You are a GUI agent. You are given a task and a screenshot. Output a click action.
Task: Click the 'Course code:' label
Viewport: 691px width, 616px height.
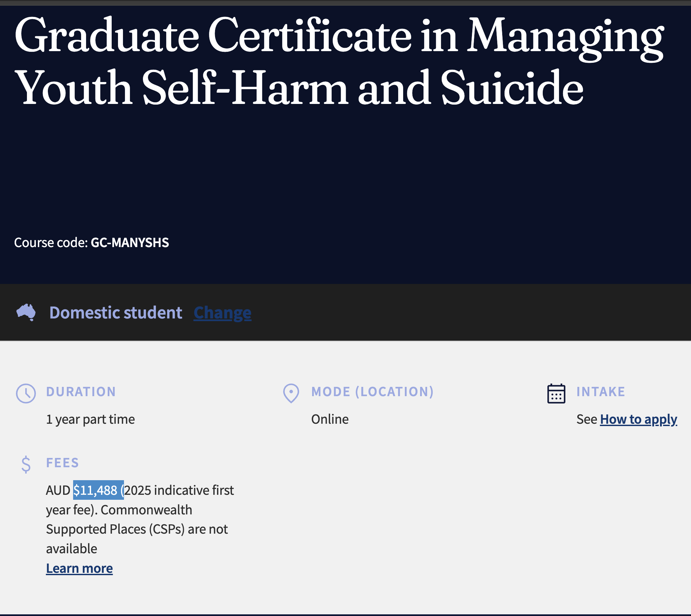point(51,243)
